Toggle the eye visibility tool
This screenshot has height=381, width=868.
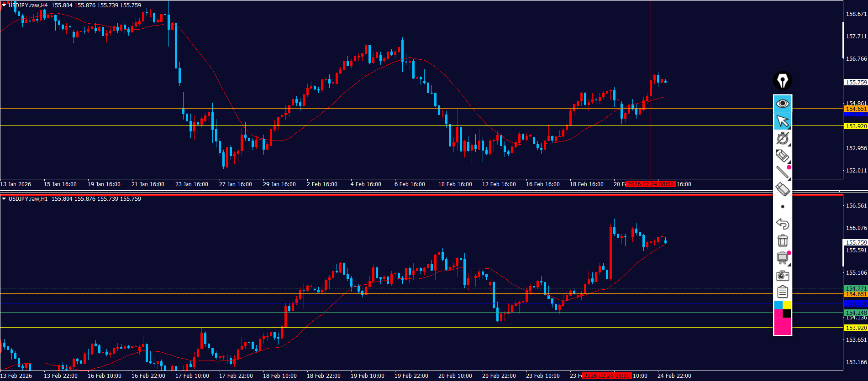tap(782, 104)
